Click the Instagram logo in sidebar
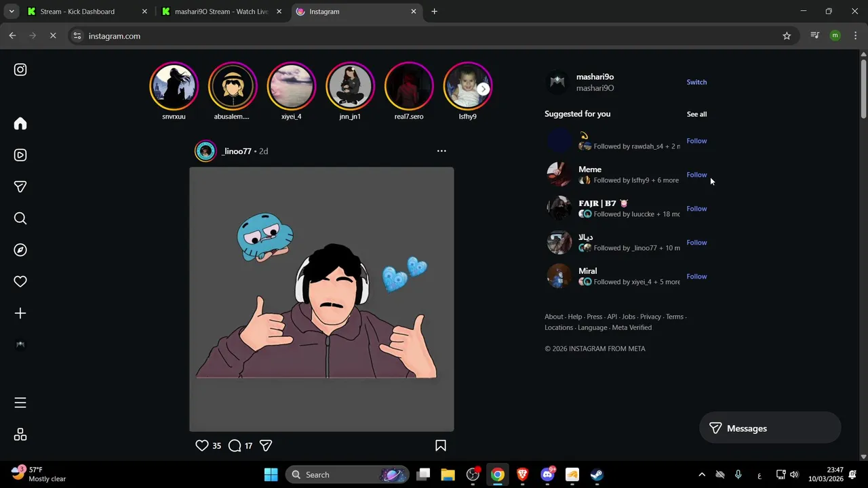Image resolution: width=868 pixels, height=488 pixels. [20, 70]
